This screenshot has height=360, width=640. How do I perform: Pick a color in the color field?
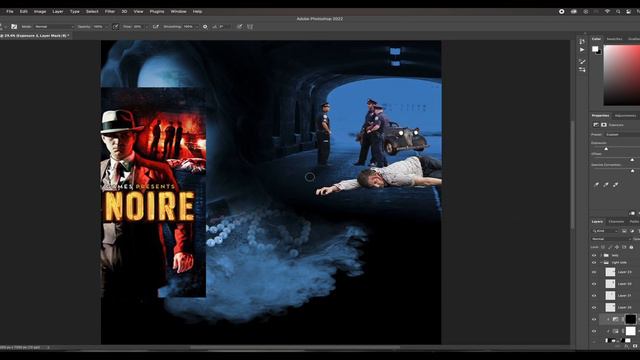[622, 75]
